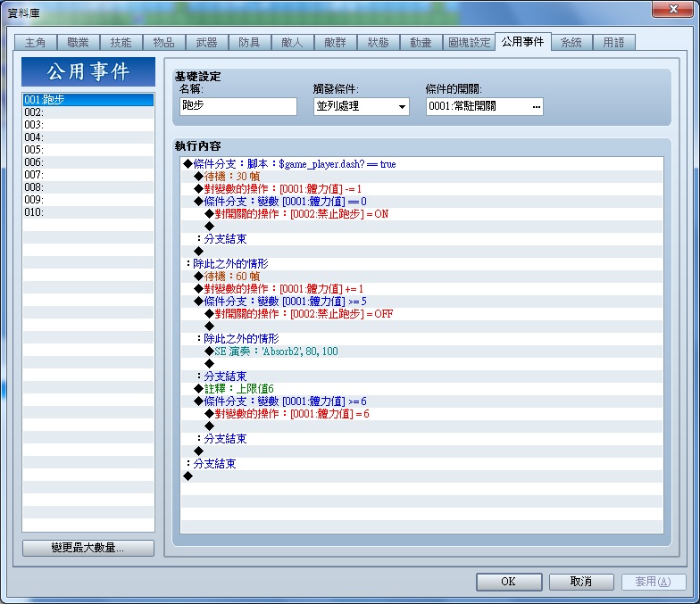This screenshot has height=604, width=700.
Task: Open the 圖塊設定 tab
Action: coord(470,43)
